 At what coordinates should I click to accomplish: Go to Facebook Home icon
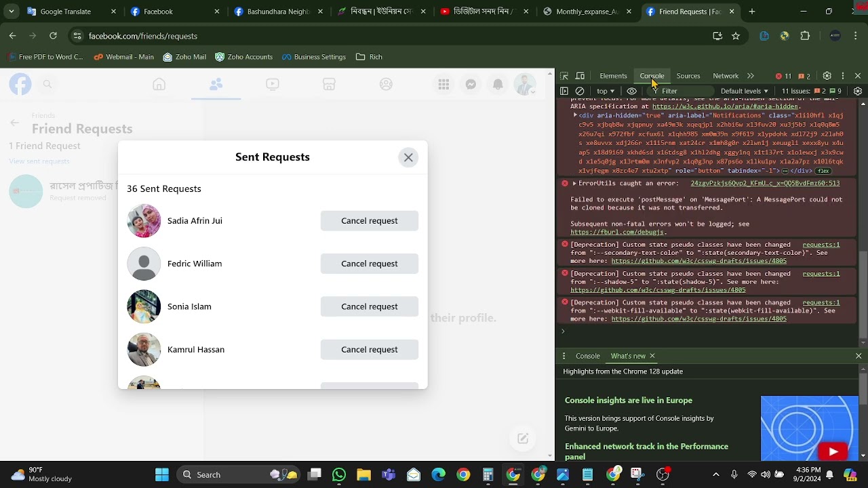tap(159, 84)
